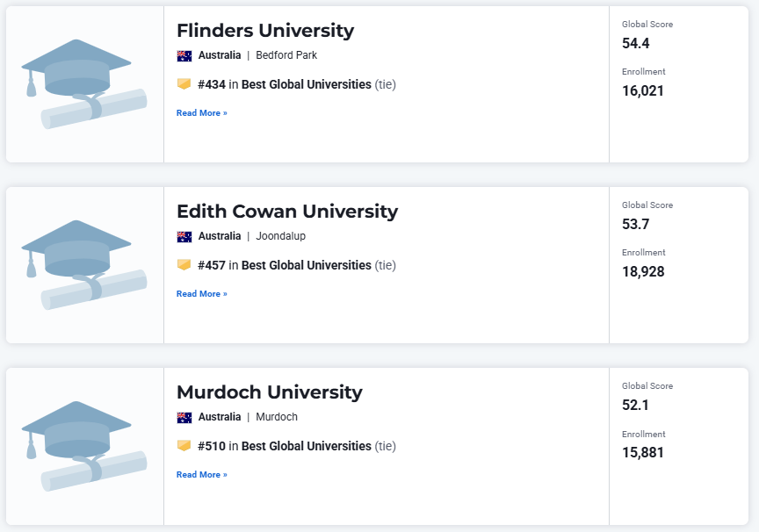Viewport: 759px width, 532px height.
Task: Click the Edith Cowan University graduation cap image
Action: coord(84,265)
